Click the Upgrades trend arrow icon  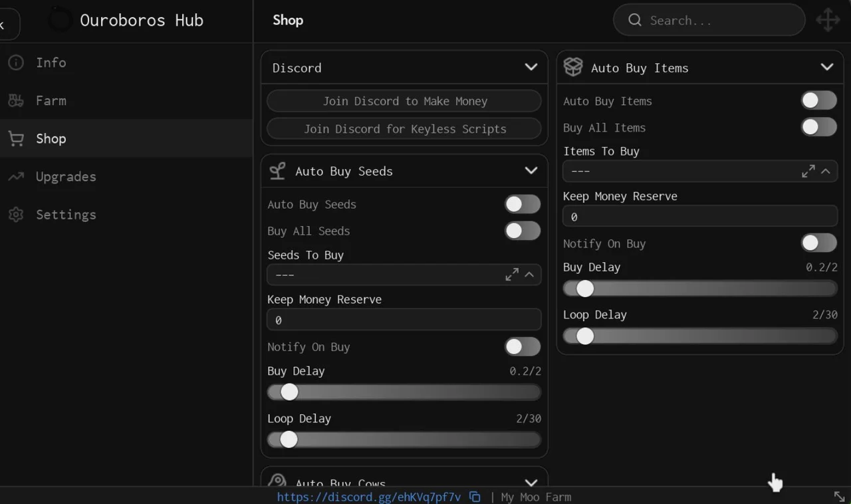pyautogui.click(x=16, y=176)
